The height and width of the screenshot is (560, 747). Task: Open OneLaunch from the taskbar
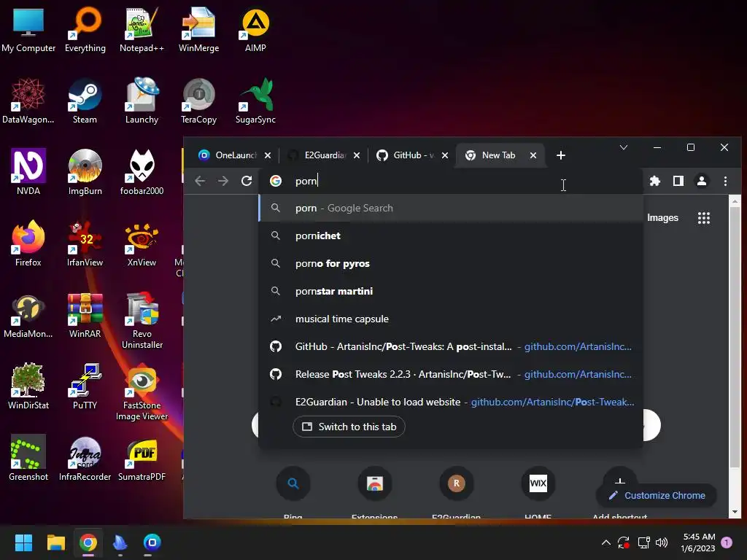click(x=152, y=542)
